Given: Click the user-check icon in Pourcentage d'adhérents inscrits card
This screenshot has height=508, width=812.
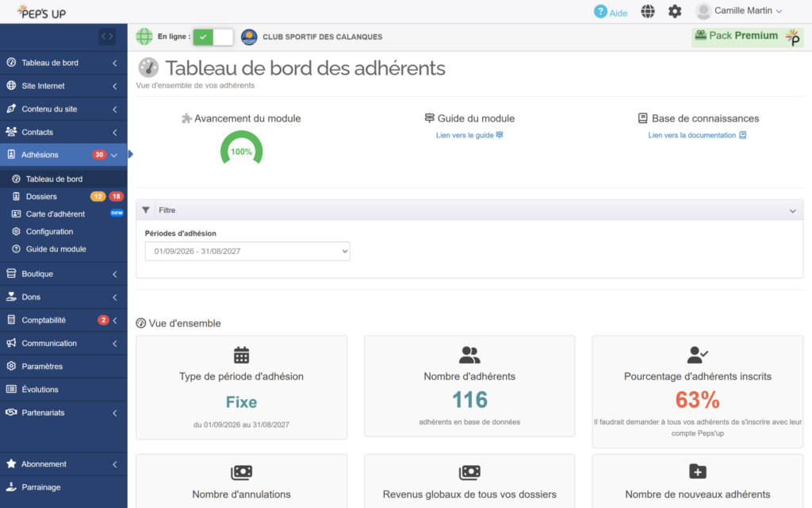Looking at the screenshot, I should pos(698,355).
